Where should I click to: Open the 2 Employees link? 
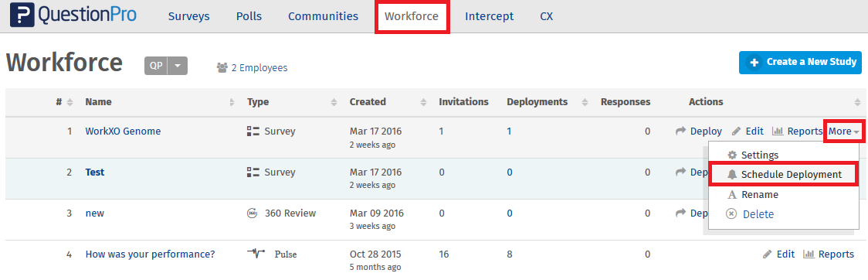259,67
